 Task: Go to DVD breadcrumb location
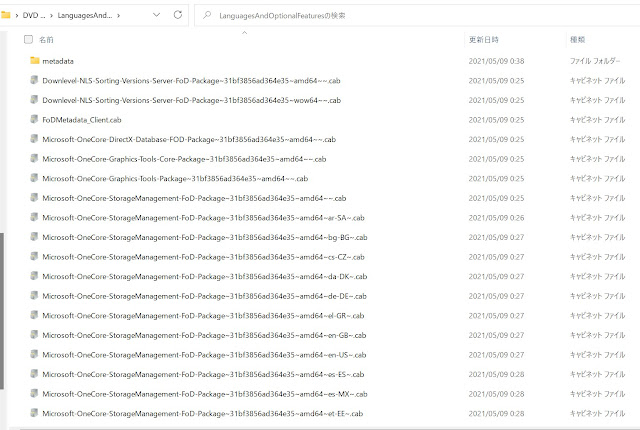(x=34, y=16)
